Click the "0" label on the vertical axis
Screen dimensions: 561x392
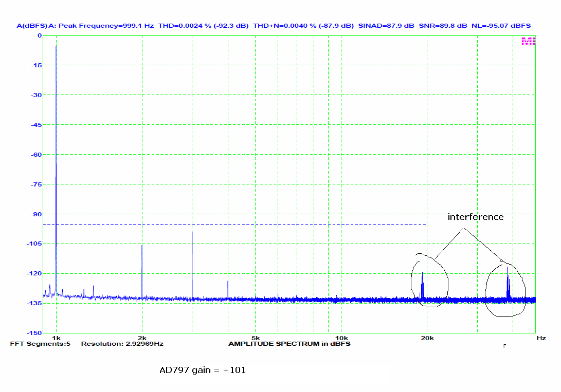(x=40, y=35)
